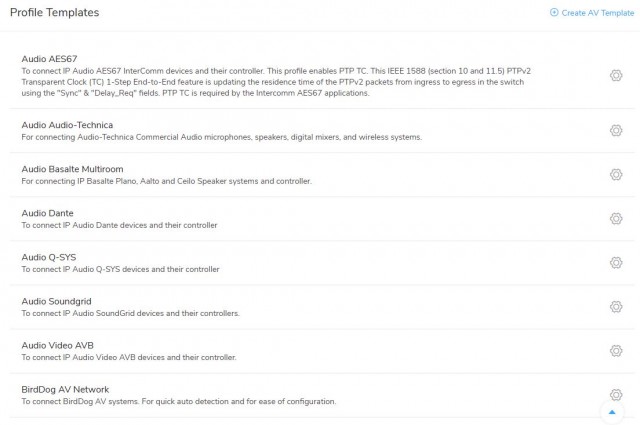The width and height of the screenshot is (640, 425).
Task: Open settings gear for Audio AES67 profile
Action: [x=616, y=76]
